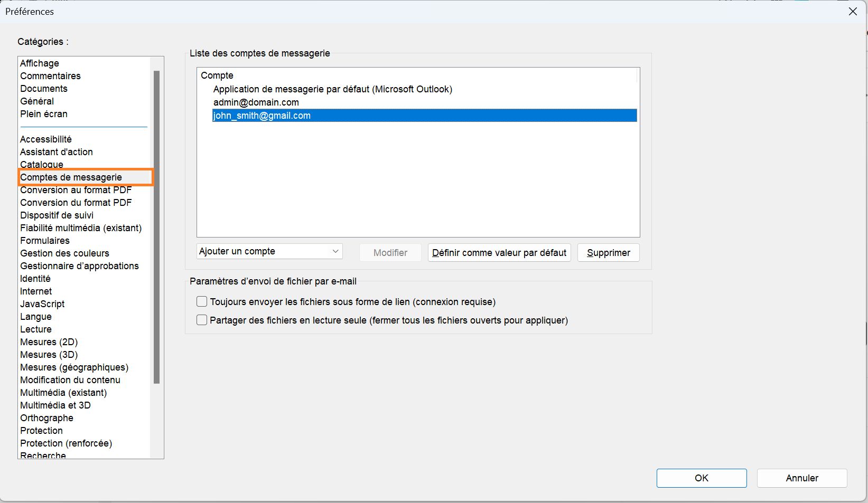
Task: Select the admin@domain.com account
Action: 256,102
